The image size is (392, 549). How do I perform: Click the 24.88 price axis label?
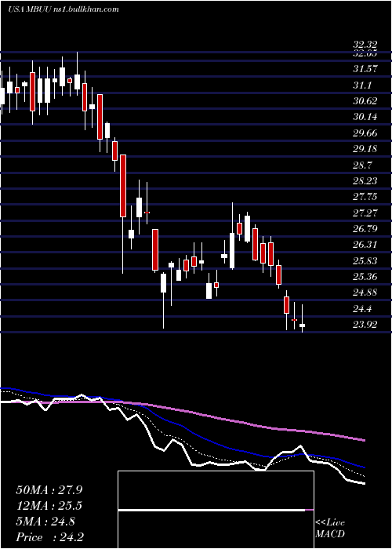365,293
